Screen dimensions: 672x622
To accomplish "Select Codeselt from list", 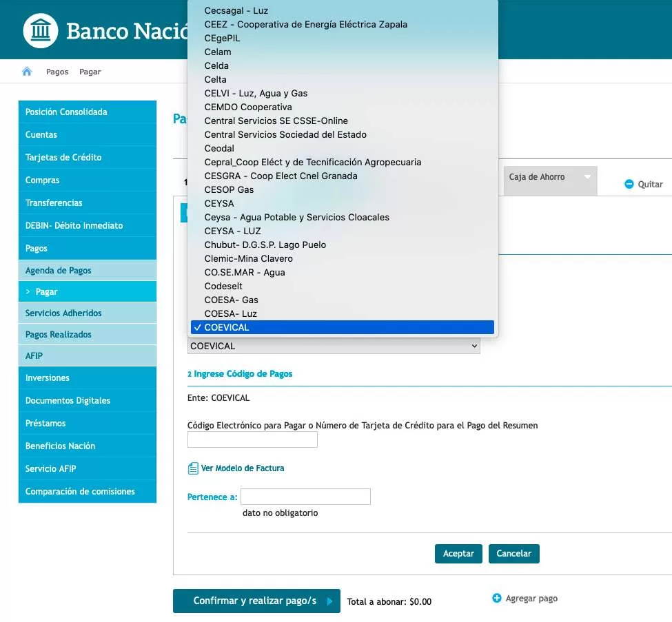I will [343, 286].
